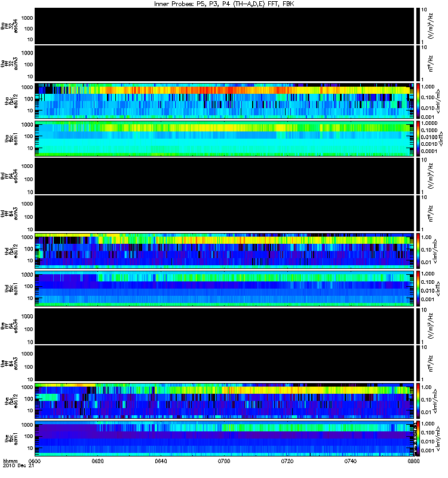The height and width of the screenshot is (478, 448).
Task: Click the "(V/m)²/Hz" unit label of the edc34
Action: tap(431, 326)
